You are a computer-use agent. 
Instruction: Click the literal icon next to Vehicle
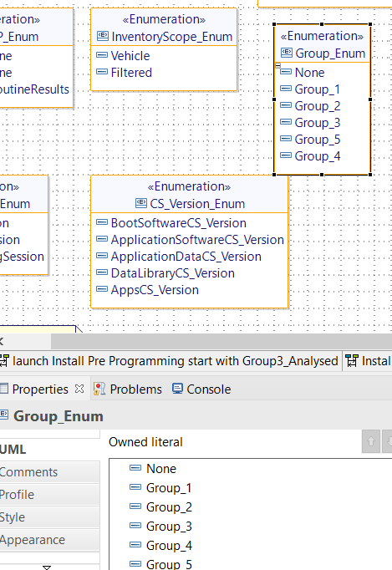[x=102, y=55]
